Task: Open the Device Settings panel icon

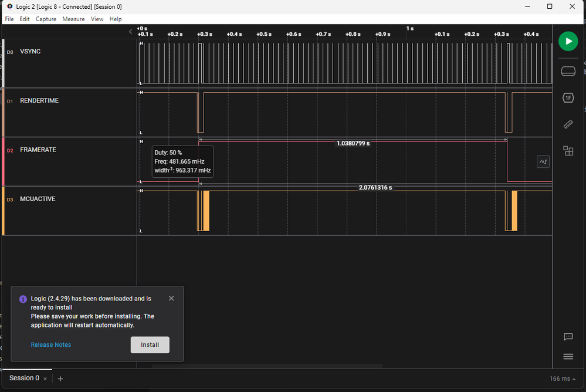Action: 568,71
